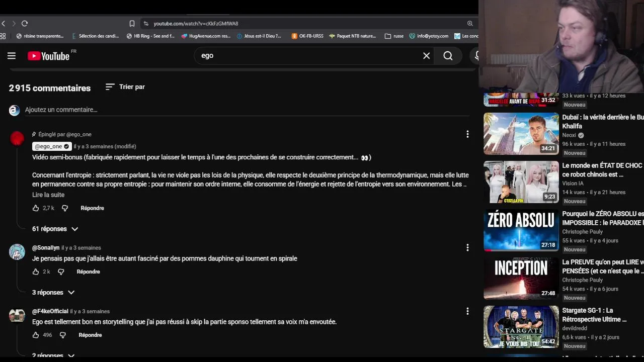644x362 pixels.
Task: Expand 61 réponses thread
Action: 55,229
